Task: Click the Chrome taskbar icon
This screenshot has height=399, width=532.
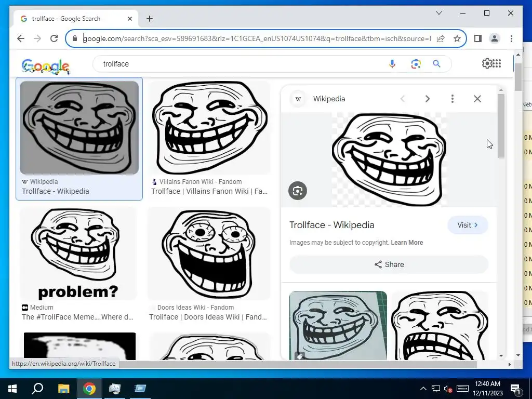Action: tap(89, 389)
